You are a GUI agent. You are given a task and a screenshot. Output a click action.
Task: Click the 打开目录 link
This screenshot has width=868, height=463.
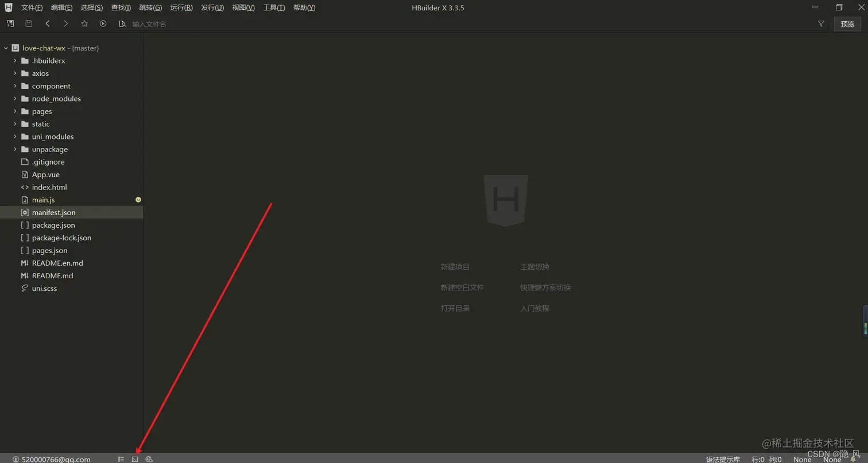(455, 308)
